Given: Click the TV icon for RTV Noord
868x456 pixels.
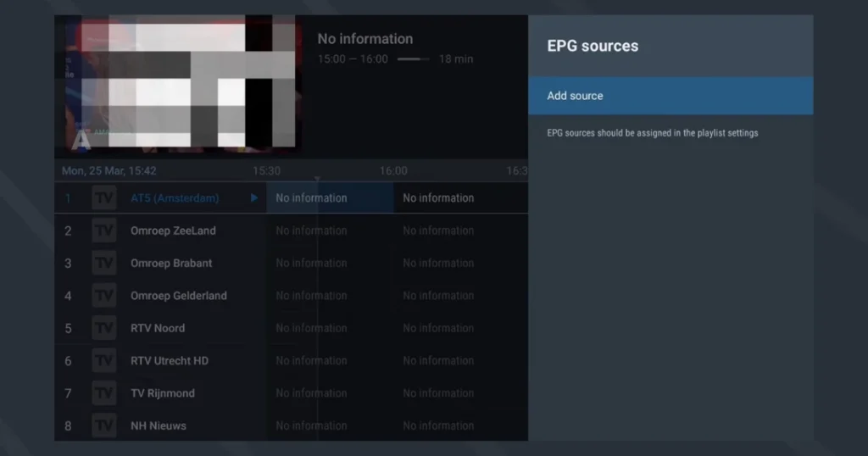Looking at the screenshot, I should coord(104,328).
